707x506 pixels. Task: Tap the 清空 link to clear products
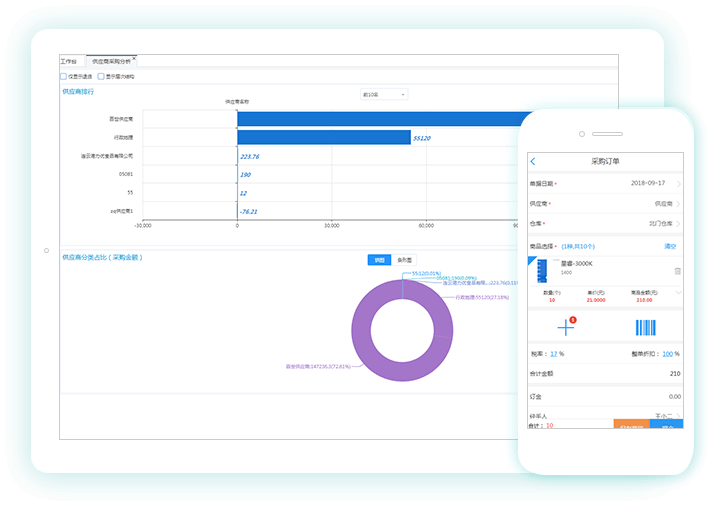[x=670, y=246]
